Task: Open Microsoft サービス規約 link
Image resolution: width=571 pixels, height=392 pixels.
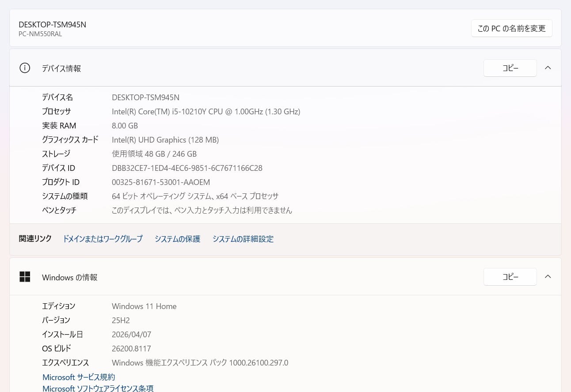Action: (x=79, y=377)
